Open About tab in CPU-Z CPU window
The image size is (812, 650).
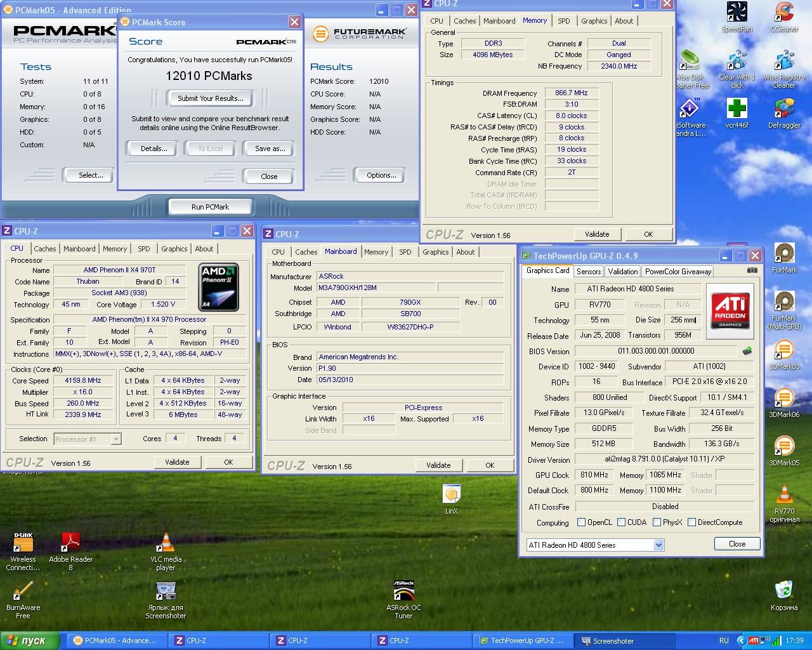(x=204, y=249)
